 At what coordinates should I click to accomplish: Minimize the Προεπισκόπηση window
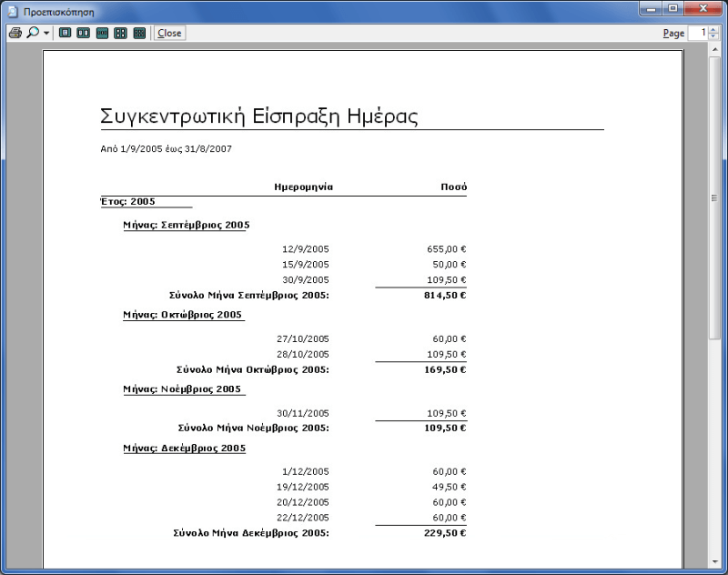pos(652,9)
